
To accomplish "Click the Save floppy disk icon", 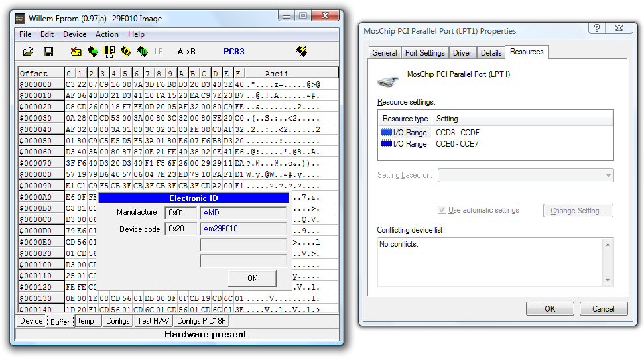I will (x=48, y=52).
